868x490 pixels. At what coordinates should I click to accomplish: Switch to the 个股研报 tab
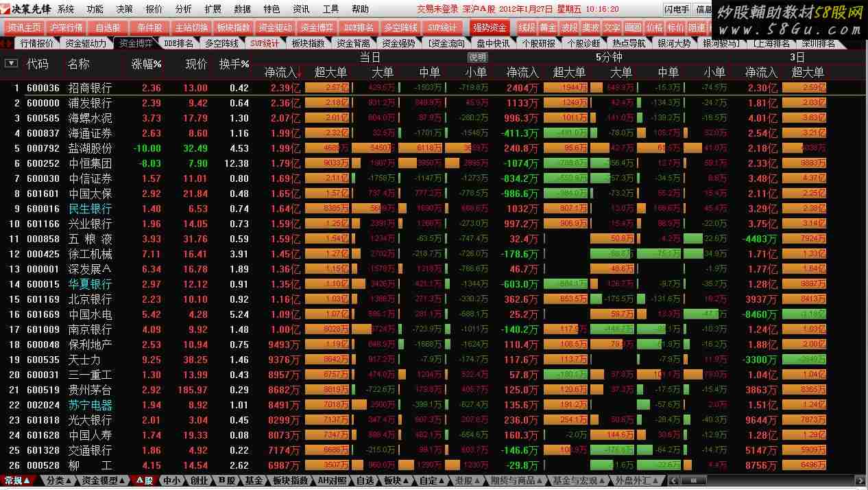538,43
